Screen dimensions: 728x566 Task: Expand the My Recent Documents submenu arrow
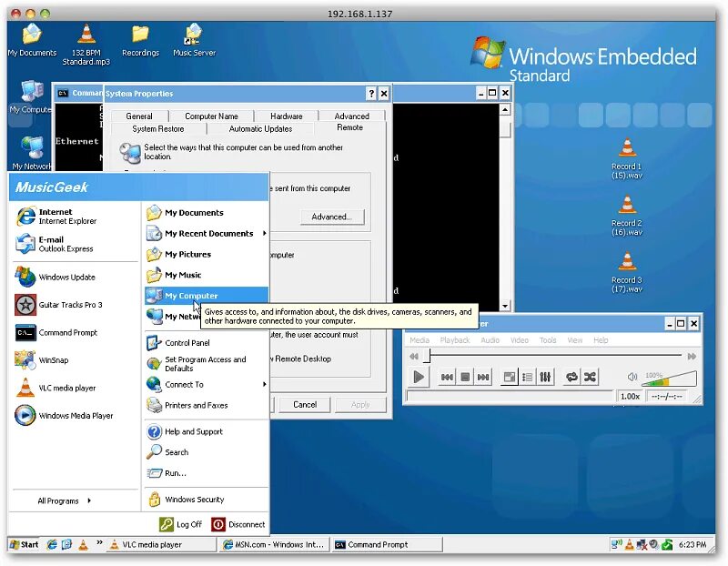(264, 233)
